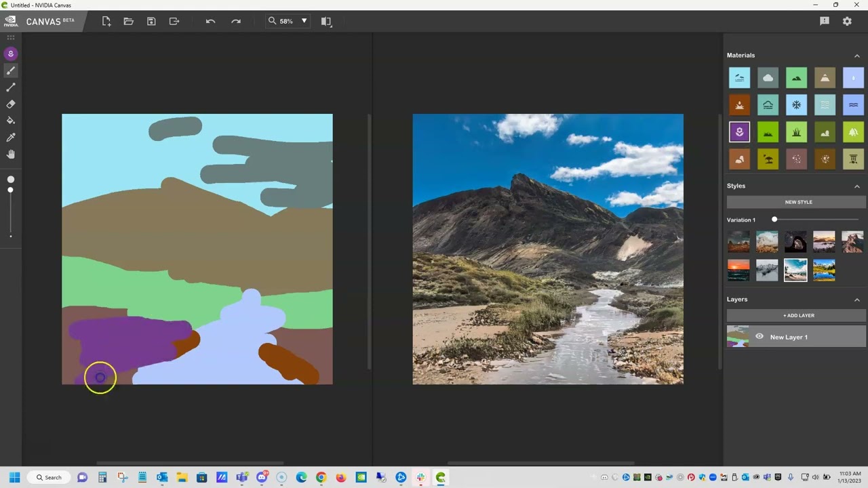Click the Export image icon
Screen dimensions: 868x488
click(174, 21)
